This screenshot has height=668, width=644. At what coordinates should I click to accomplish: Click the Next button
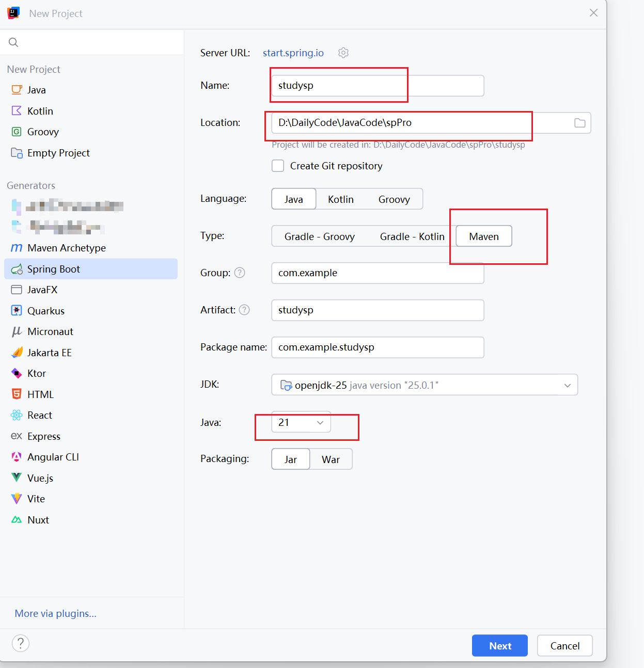pos(500,646)
